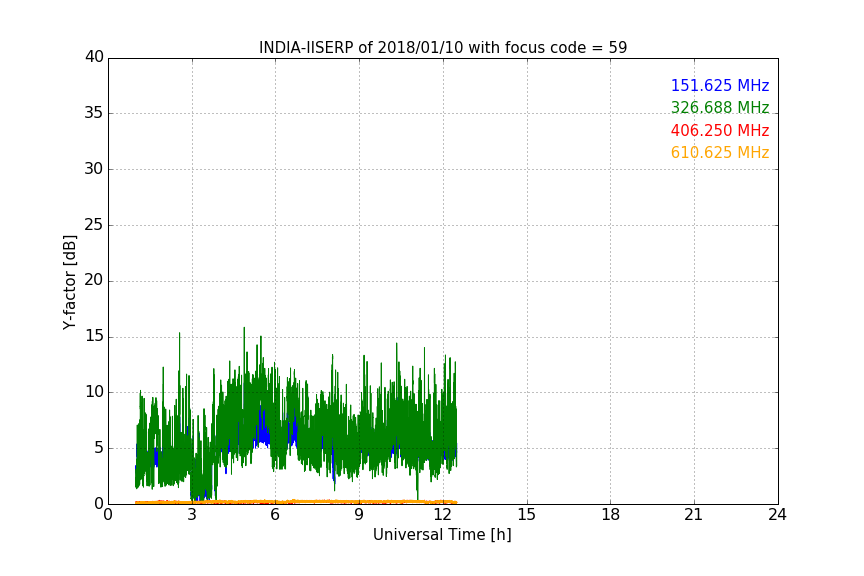Click the x-axis tick label 24
The height and width of the screenshot is (576, 864).
click(777, 515)
